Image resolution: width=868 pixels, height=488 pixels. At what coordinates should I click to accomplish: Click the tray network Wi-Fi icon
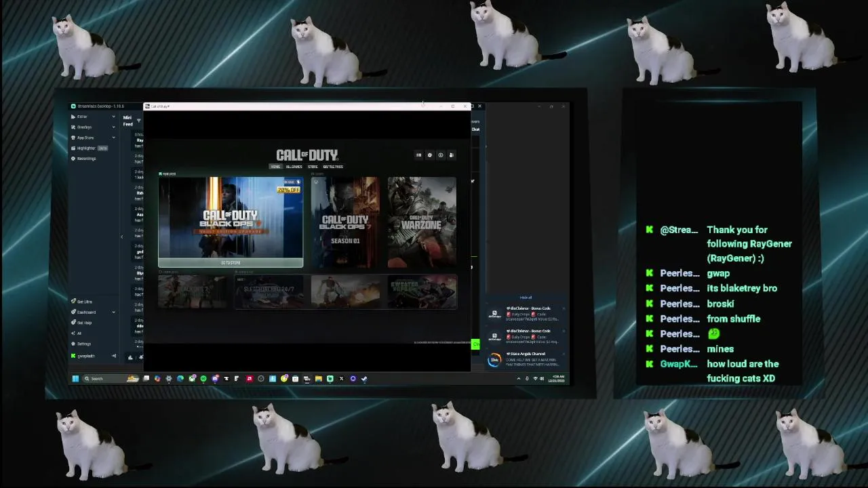coord(535,379)
